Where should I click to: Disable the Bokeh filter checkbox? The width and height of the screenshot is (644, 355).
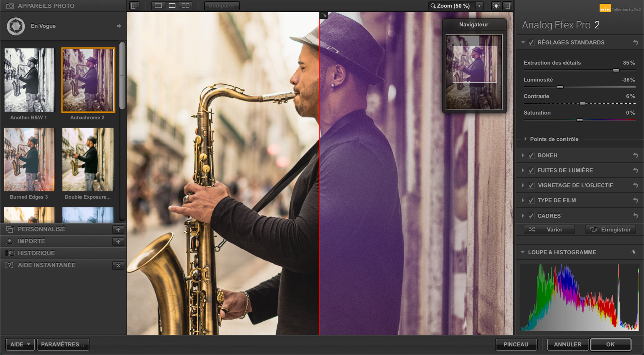(531, 156)
